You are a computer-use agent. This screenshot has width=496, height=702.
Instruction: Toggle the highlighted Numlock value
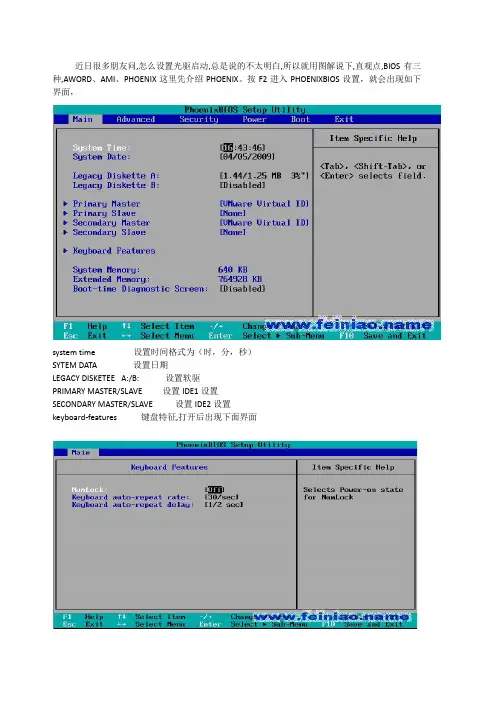(x=214, y=490)
